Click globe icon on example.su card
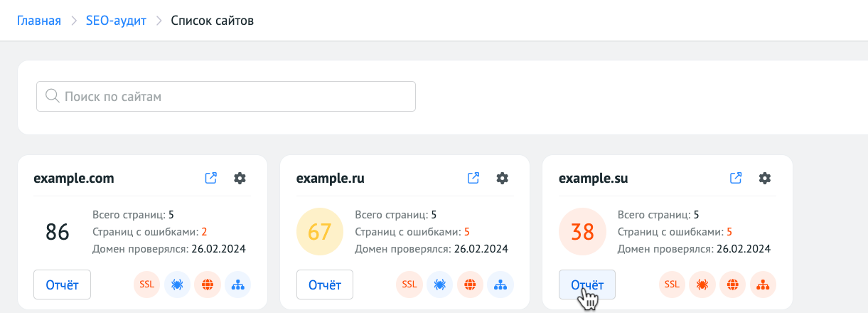868x313 pixels. tap(733, 285)
